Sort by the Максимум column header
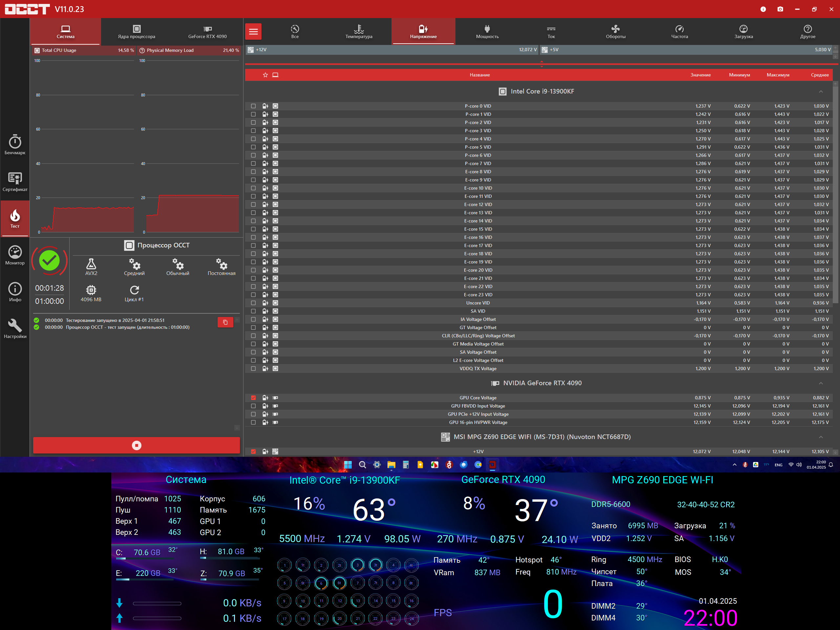 [x=777, y=75]
